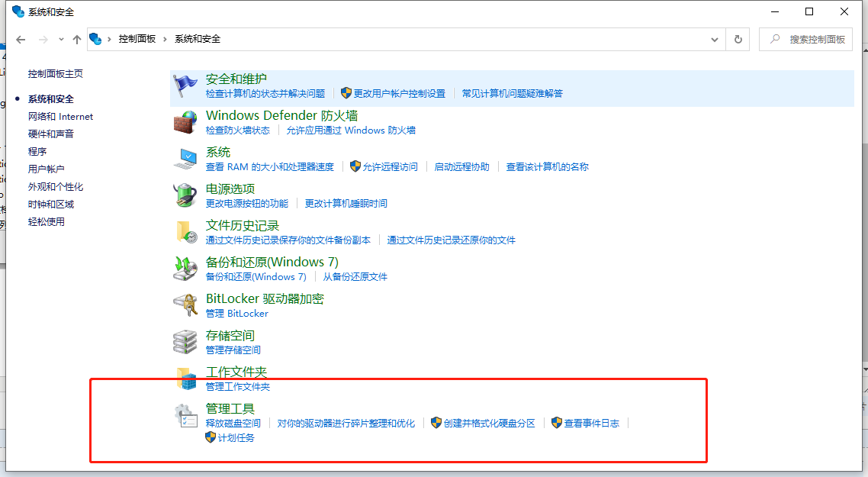Open 控制面板主页 in the sidebar
This screenshot has height=477, width=868.
pyautogui.click(x=56, y=74)
